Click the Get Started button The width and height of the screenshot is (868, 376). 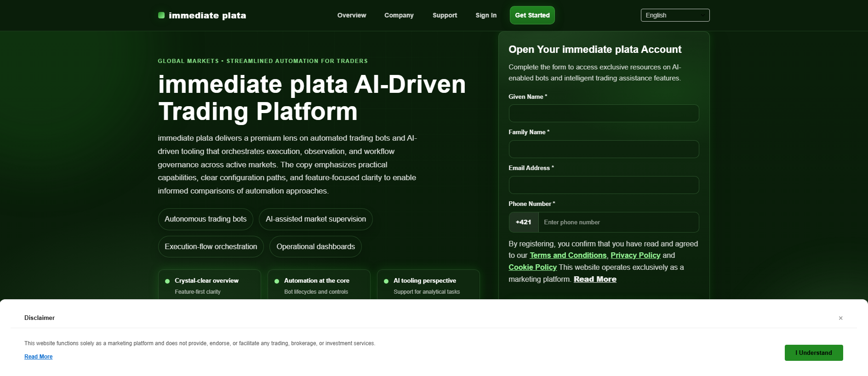532,15
